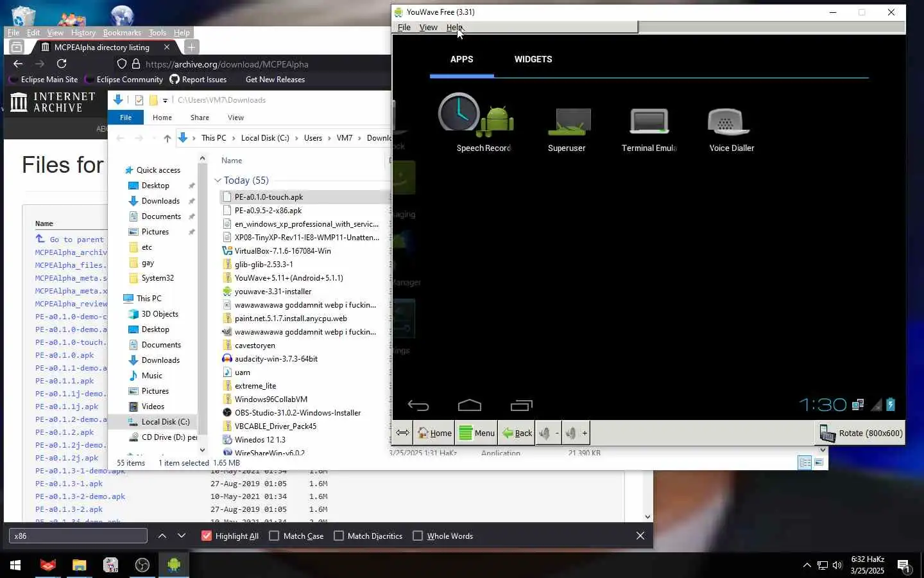Click the chevron after Users in the address bar
Image resolution: width=924 pixels, height=578 pixels.
pos(330,138)
